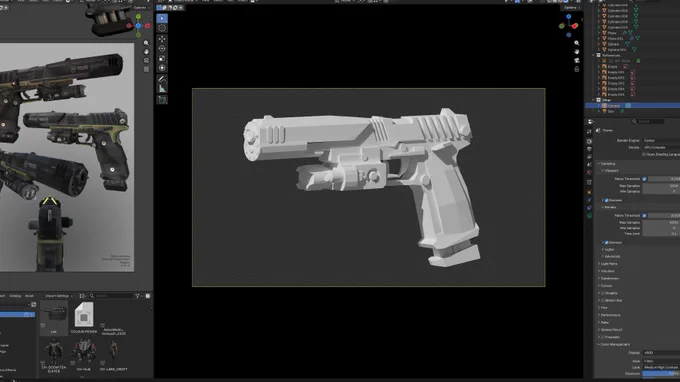680x382 pixels.
Task: Toggle Render Denoise checkbox
Action: 606,242
